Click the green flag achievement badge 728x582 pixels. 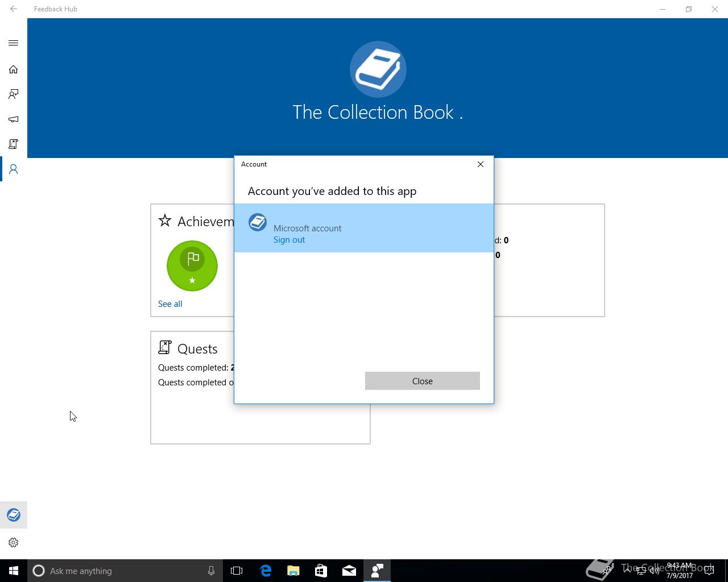192,266
